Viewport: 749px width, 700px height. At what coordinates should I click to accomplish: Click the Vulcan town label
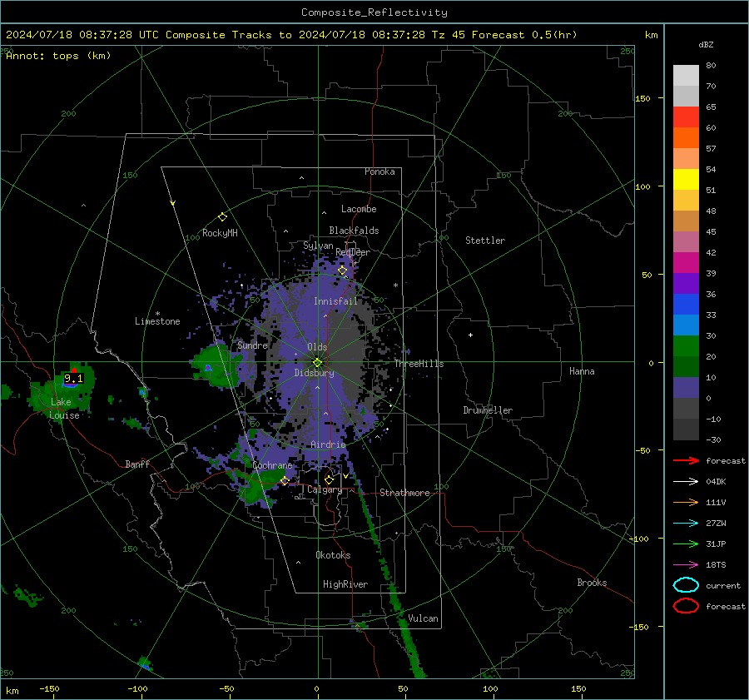(423, 618)
